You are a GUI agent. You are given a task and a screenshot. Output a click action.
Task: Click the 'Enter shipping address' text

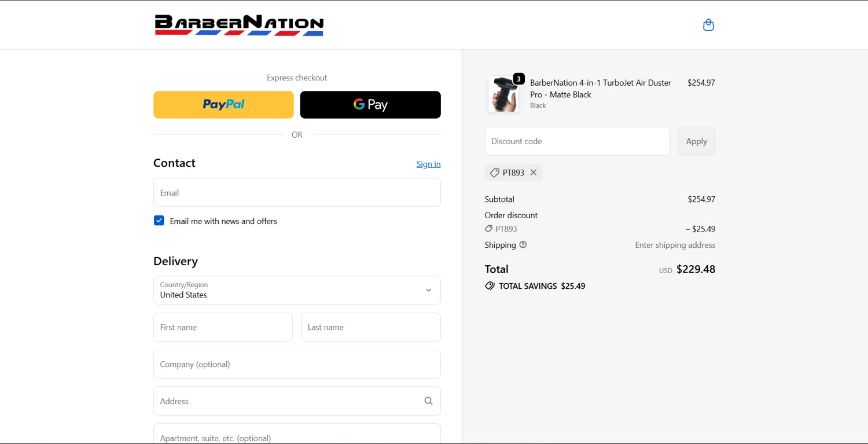tap(675, 245)
